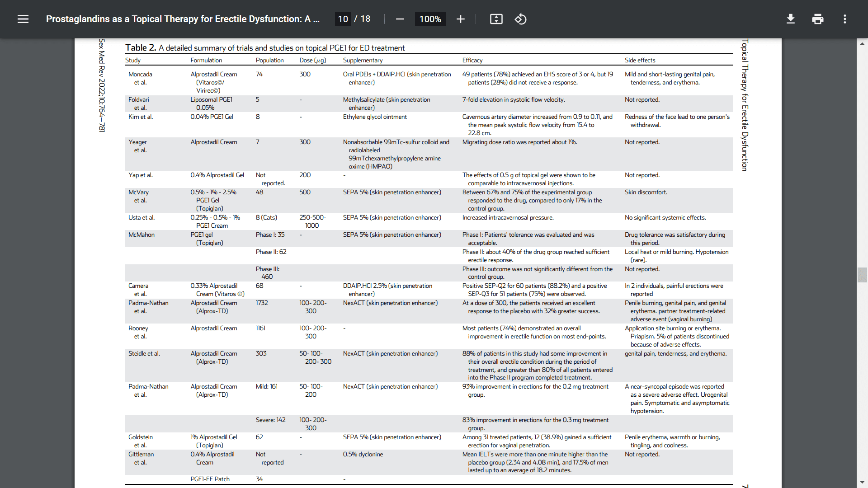Click the fit to page icon

coord(496,19)
